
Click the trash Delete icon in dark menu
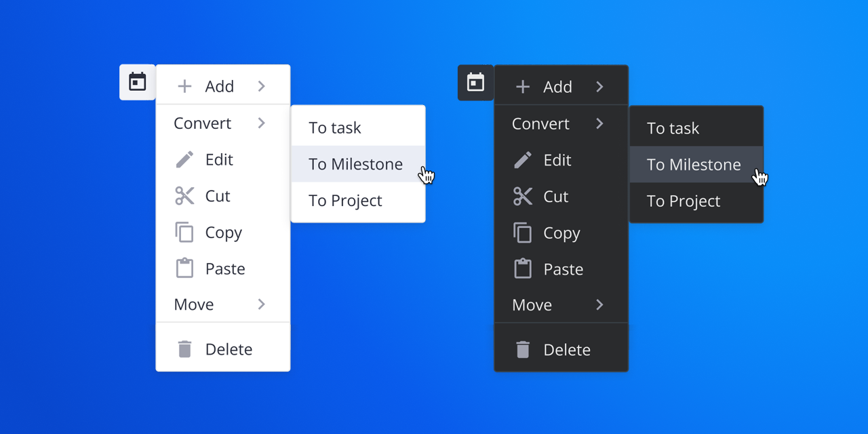click(x=523, y=350)
